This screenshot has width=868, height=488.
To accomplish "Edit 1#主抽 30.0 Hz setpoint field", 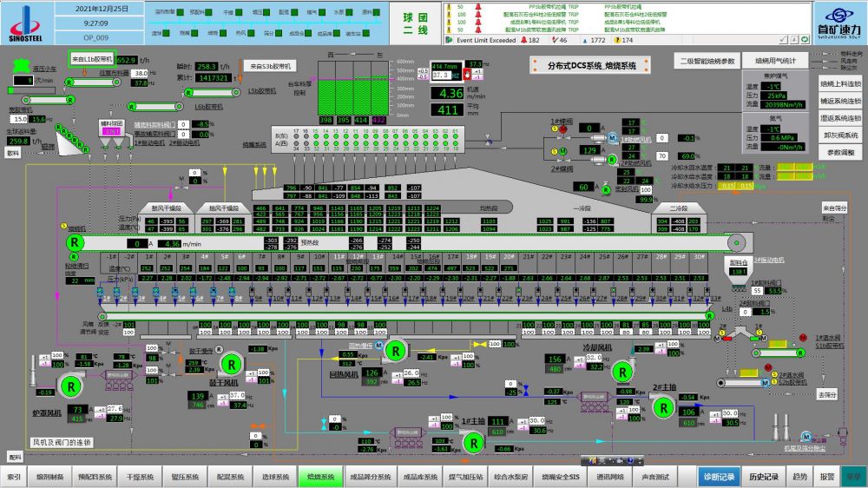I will point(537,421).
